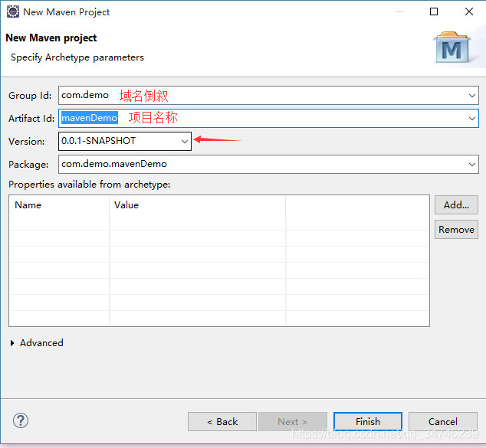The width and height of the screenshot is (486, 448).
Task: Click the Eclipse icon in title bar
Action: [x=13, y=11]
